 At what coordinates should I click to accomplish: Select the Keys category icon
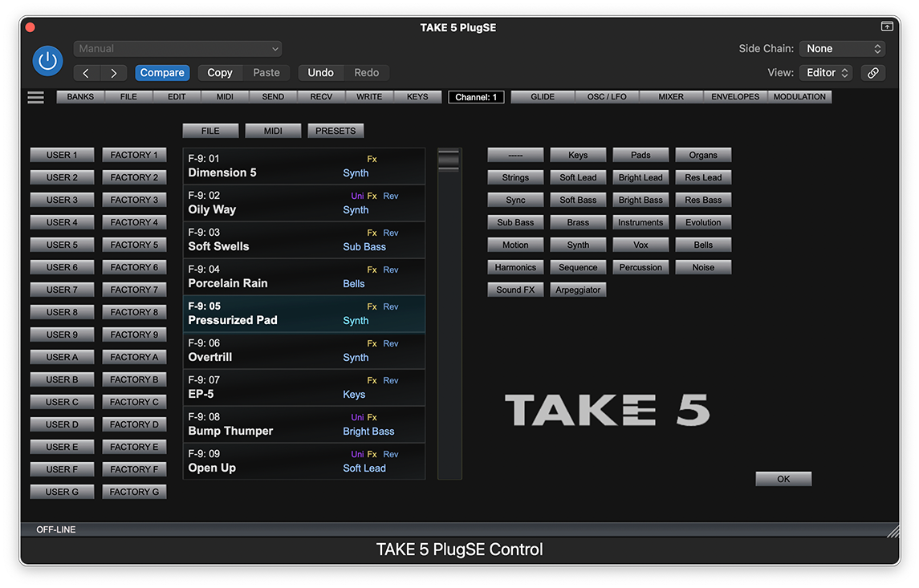(x=578, y=154)
